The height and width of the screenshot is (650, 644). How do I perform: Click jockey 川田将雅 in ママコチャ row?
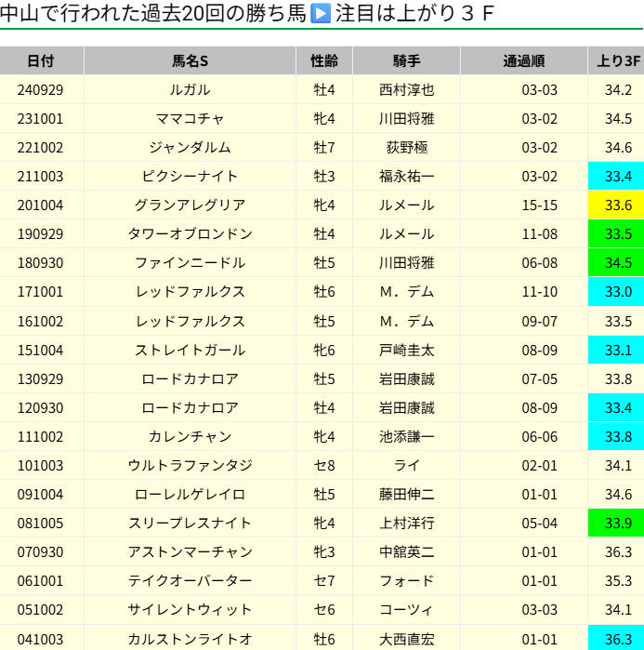click(x=406, y=118)
